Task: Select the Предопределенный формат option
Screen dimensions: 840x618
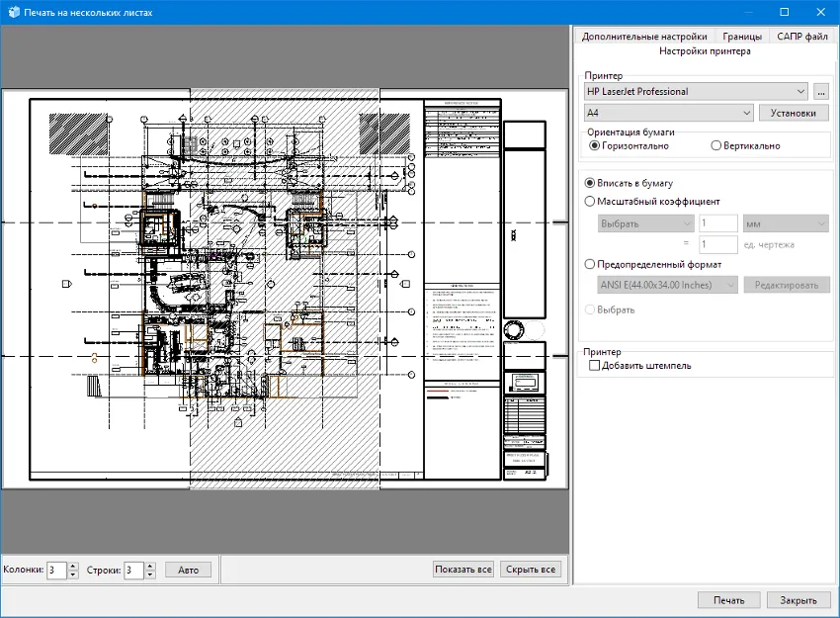Action: [x=653, y=264]
